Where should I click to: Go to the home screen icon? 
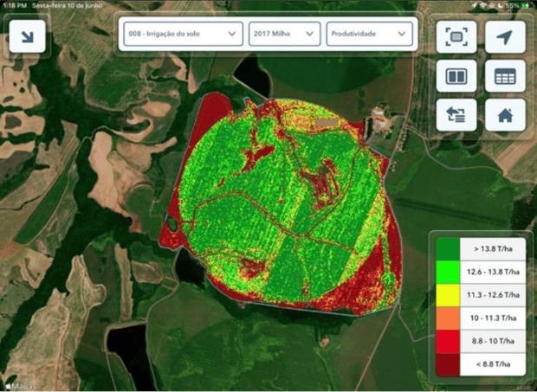click(x=505, y=115)
